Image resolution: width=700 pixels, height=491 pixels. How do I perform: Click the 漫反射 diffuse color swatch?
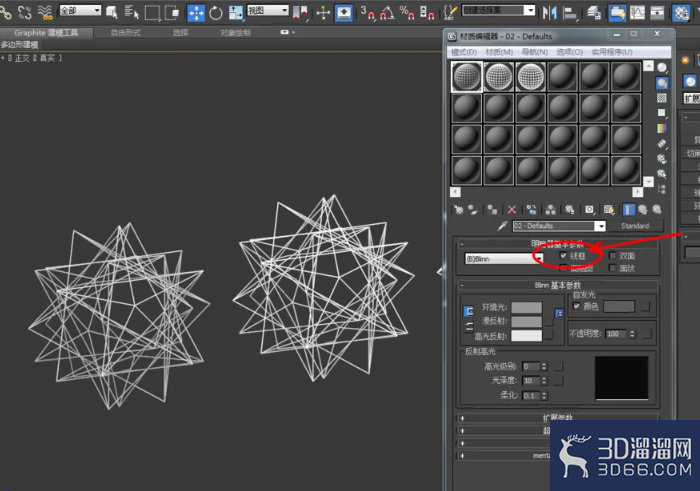tap(527, 321)
